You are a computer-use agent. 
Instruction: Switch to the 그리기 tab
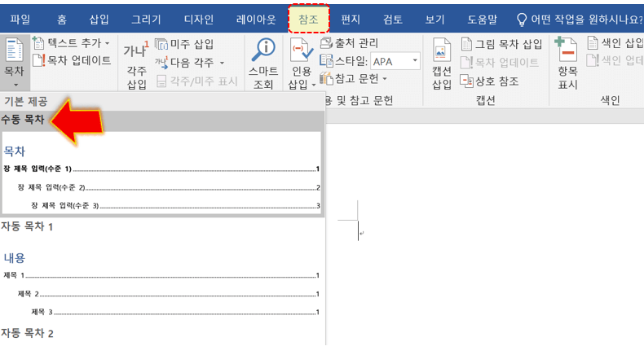pos(146,20)
